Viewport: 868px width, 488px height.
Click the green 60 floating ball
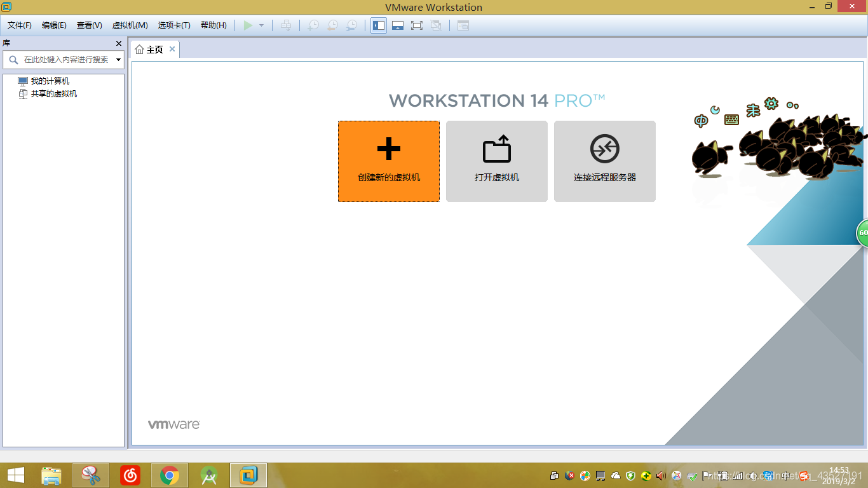pyautogui.click(x=863, y=233)
